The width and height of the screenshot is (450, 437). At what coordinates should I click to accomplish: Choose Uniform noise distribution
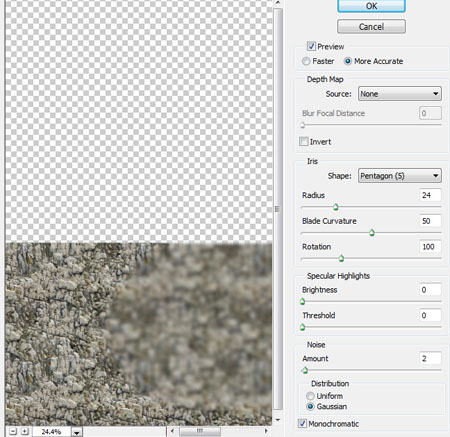tap(310, 396)
